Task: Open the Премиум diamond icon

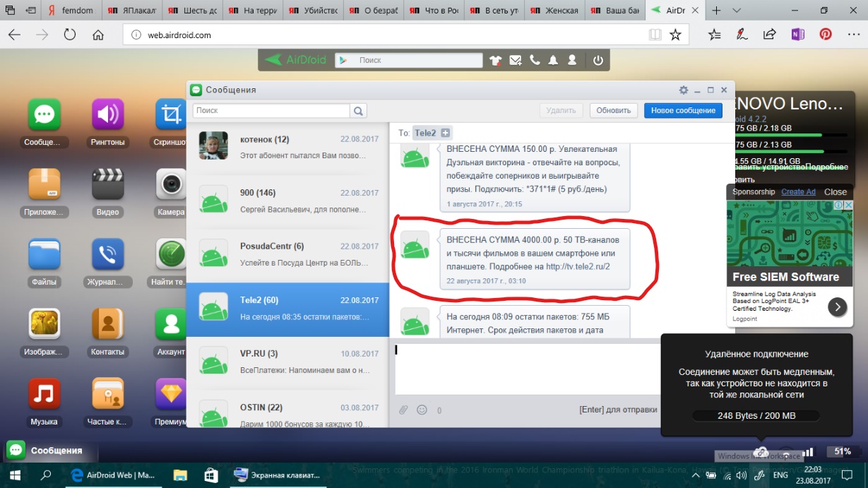Action: pos(172,393)
